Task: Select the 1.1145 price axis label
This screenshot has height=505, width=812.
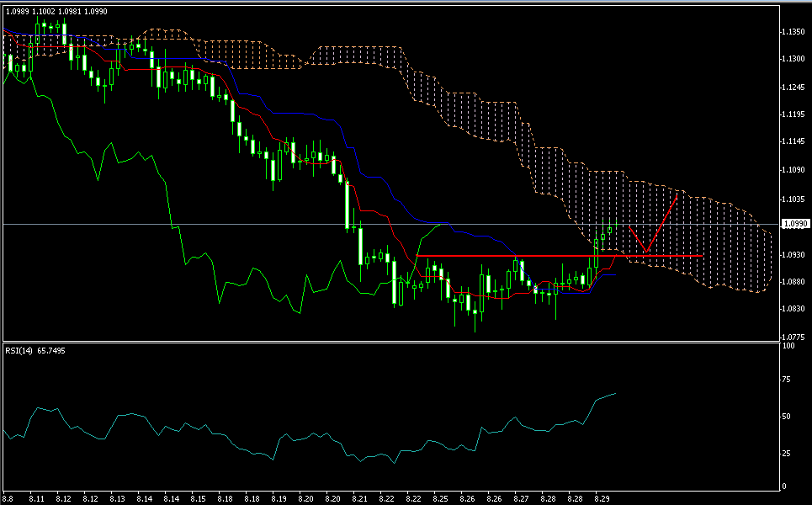Action: pos(793,141)
